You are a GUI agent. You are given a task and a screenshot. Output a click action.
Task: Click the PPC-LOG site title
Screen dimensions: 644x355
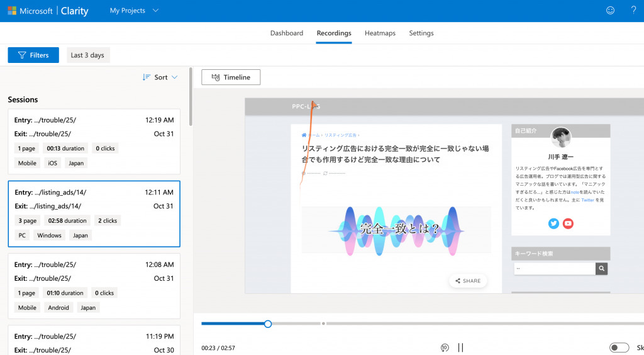point(306,106)
